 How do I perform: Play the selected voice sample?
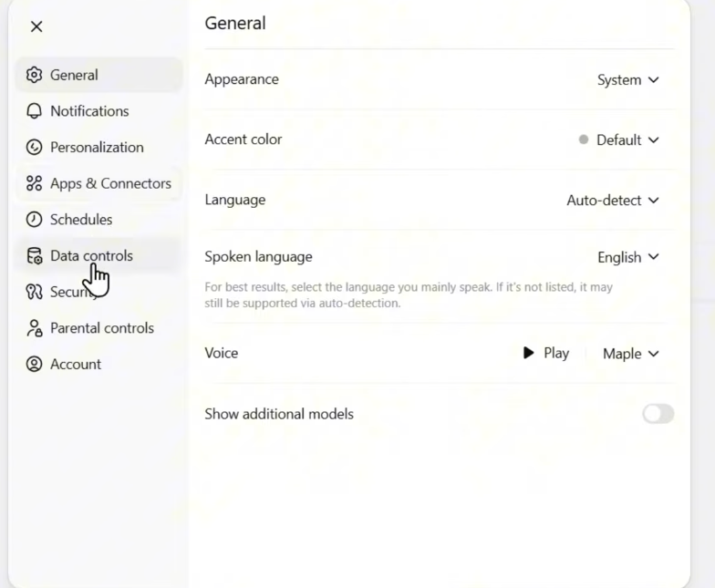tap(545, 354)
